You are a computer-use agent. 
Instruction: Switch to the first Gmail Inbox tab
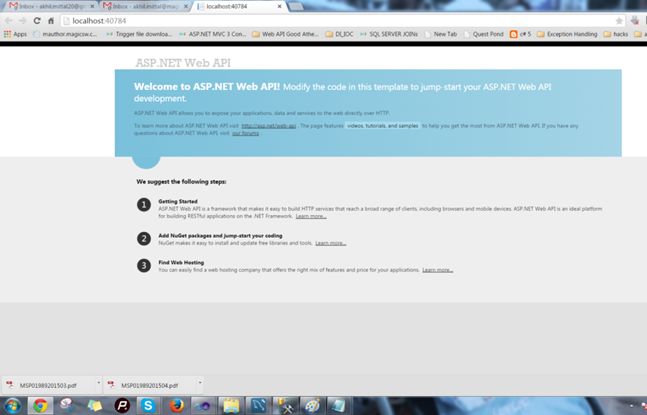tap(50, 7)
